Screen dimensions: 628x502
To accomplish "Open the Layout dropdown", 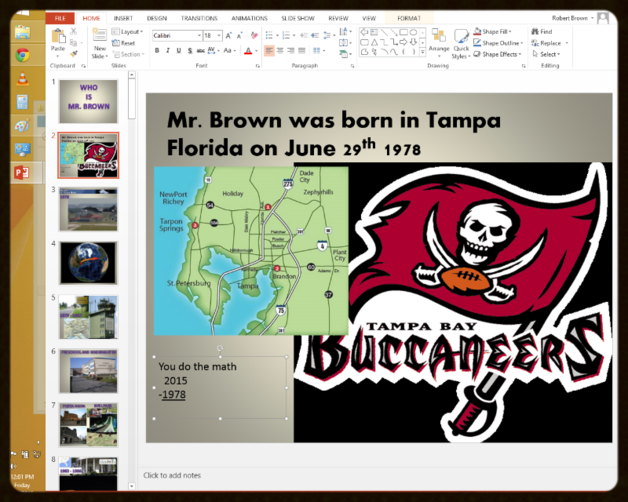I will tap(127, 32).
